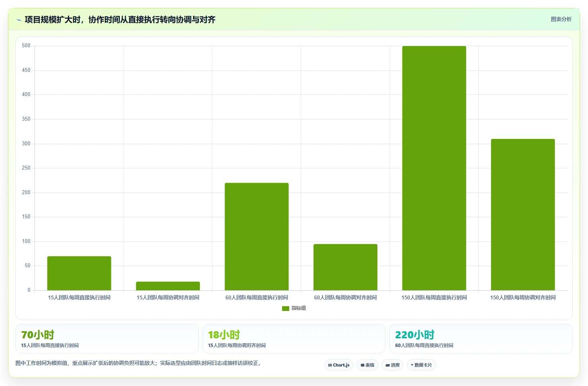Click the icon inside the 进度 chip
This screenshot has width=588, height=386.
[x=387, y=365]
